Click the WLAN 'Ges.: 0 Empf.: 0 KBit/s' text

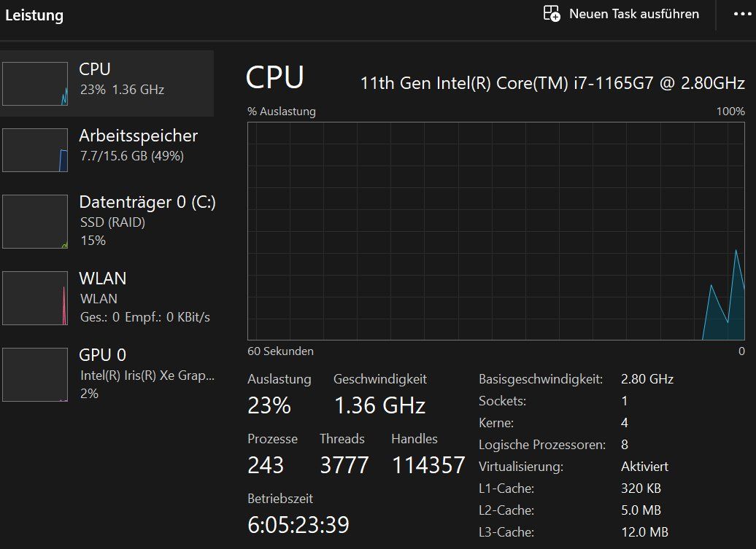[145, 317]
